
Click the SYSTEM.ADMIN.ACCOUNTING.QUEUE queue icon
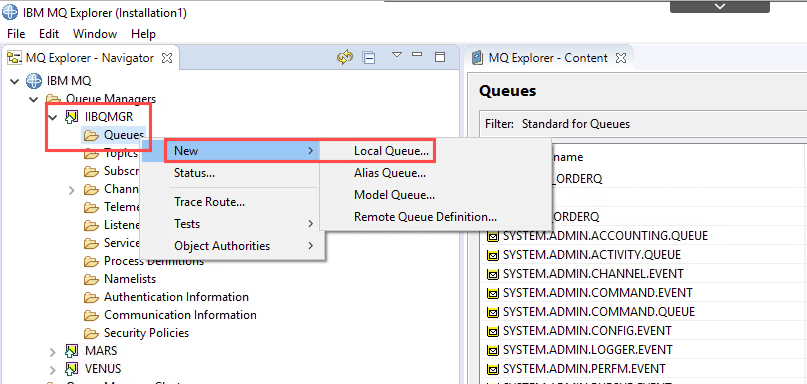pos(493,236)
